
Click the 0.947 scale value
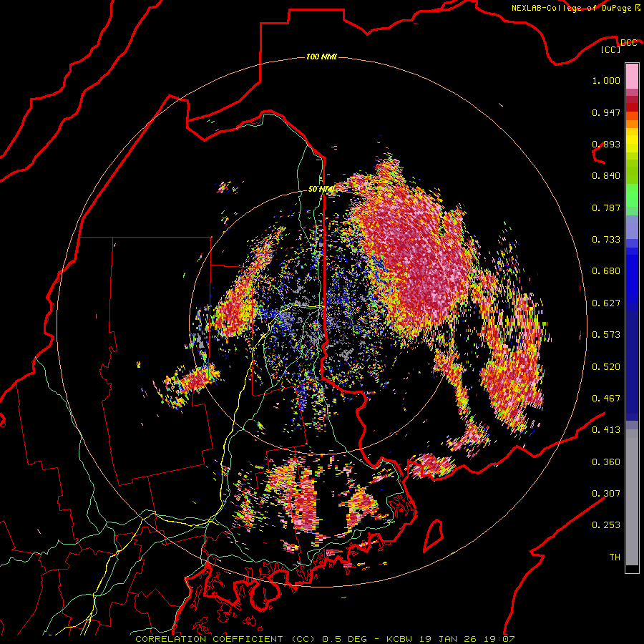[606, 112]
